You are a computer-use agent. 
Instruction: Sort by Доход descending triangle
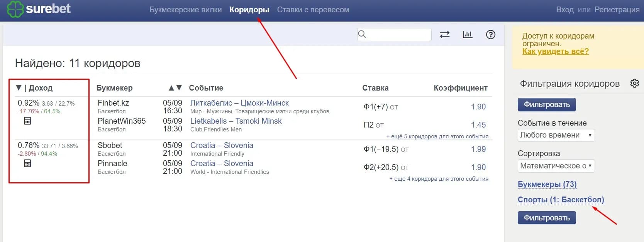pyautogui.click(x=19, y=88)
